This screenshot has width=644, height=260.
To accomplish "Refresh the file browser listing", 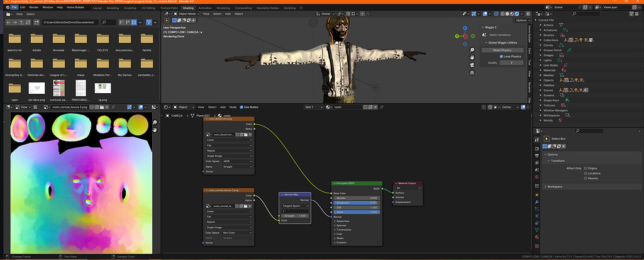I will 27,22.
